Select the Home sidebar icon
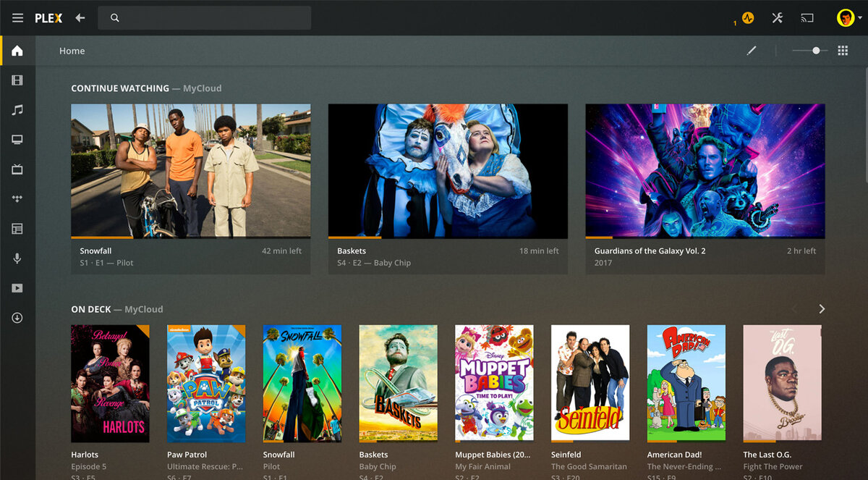The height and width of the screenshot is (480, 868). click(x=17, y=51)
